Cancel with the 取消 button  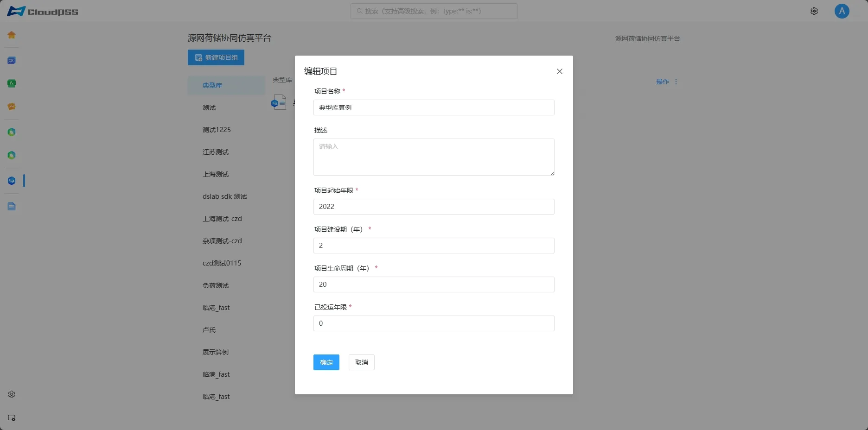tap(362, 362)
